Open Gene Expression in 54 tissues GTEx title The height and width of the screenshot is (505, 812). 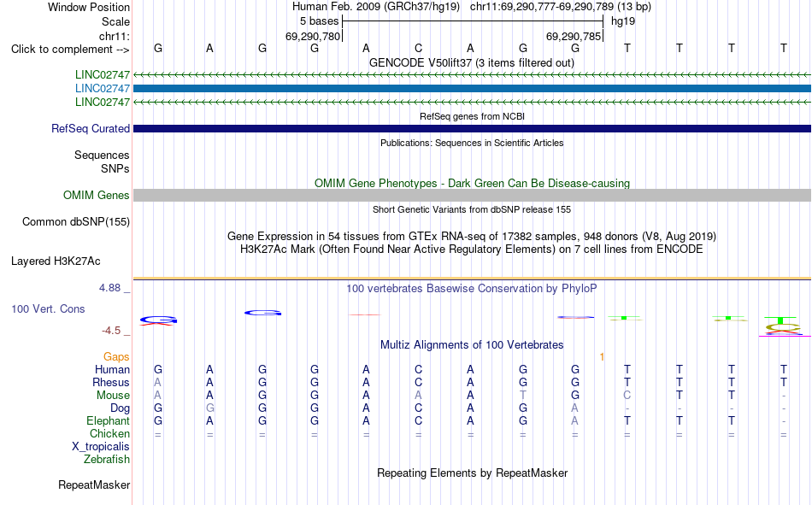[471, 236]
